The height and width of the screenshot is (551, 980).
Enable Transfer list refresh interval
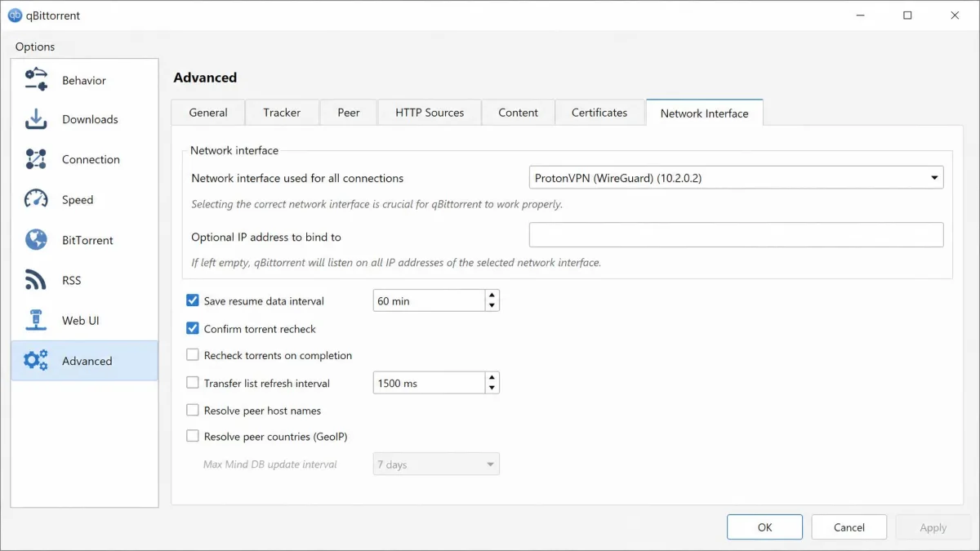click(x=193, y=382)
